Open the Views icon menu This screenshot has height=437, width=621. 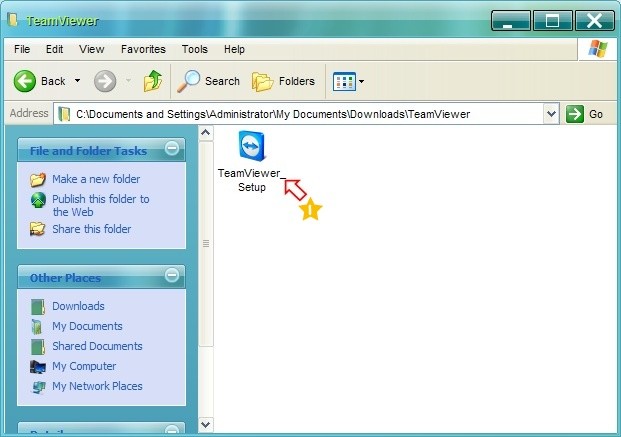(344, 81)
